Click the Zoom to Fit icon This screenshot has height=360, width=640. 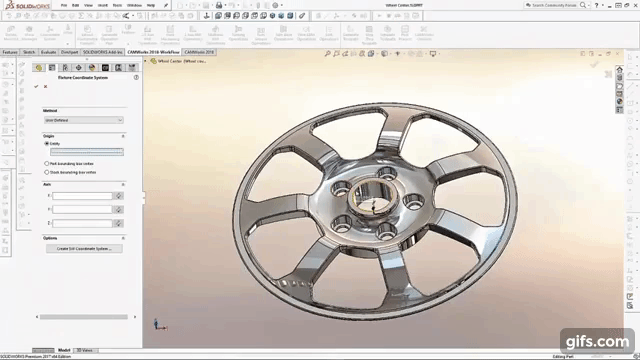[327, 53]
